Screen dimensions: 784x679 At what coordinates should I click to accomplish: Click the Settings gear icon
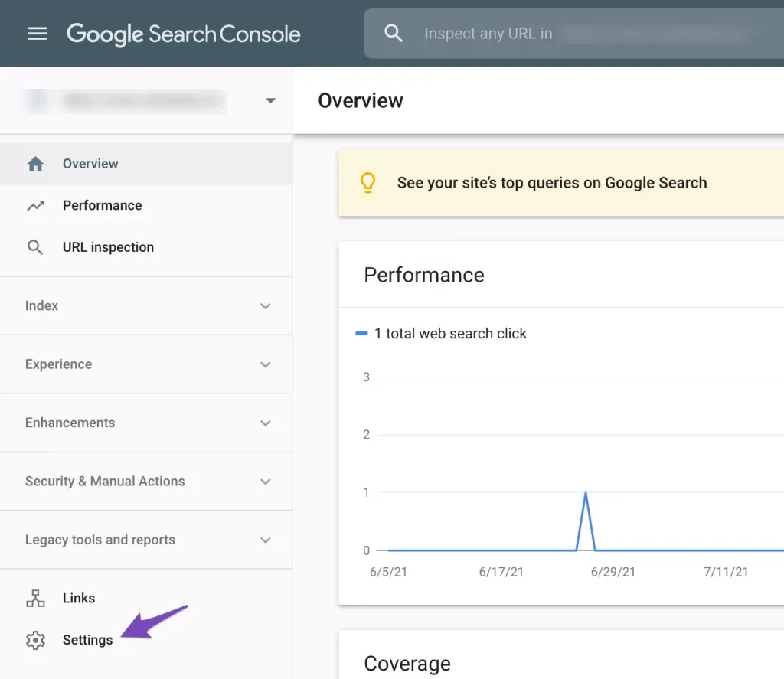point(35,640)
